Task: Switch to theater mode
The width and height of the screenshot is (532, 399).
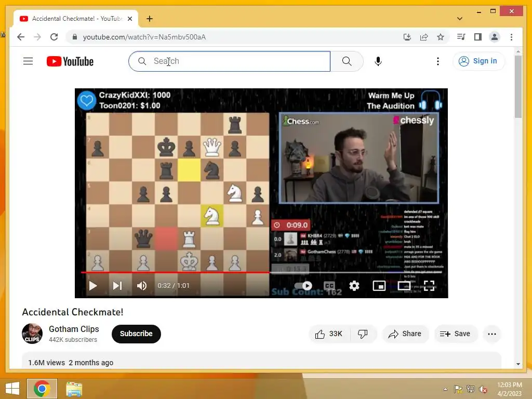Action: pos(404,286)
